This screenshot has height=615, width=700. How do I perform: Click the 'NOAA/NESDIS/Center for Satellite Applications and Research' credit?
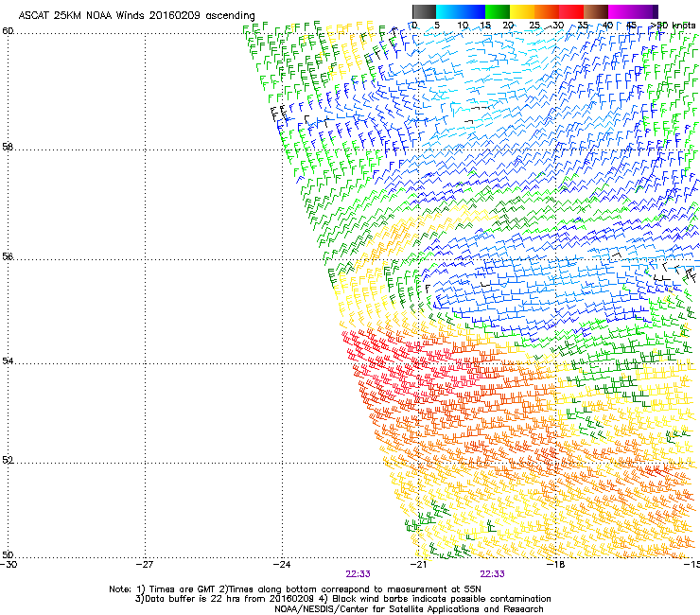[x=409, y=609]
